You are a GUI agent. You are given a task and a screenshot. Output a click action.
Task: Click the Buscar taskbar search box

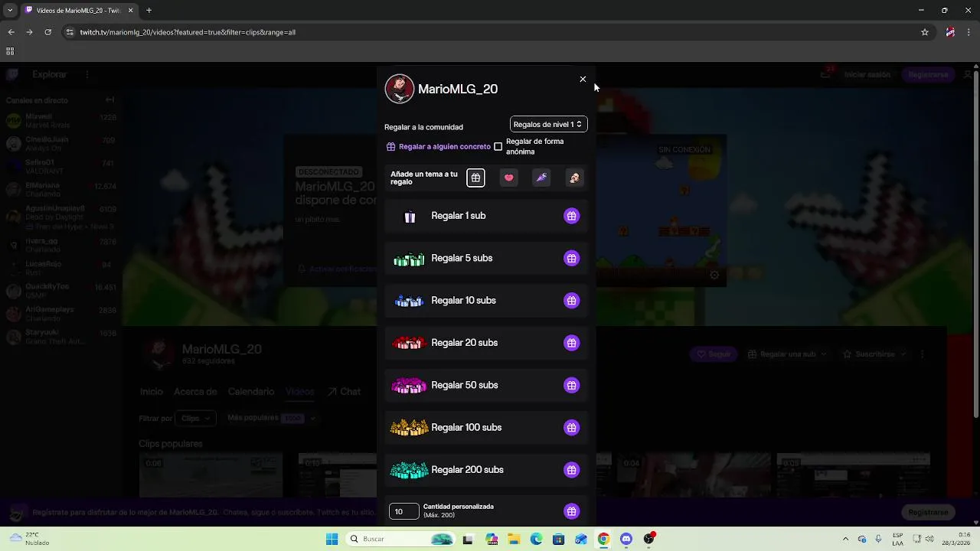400,539
